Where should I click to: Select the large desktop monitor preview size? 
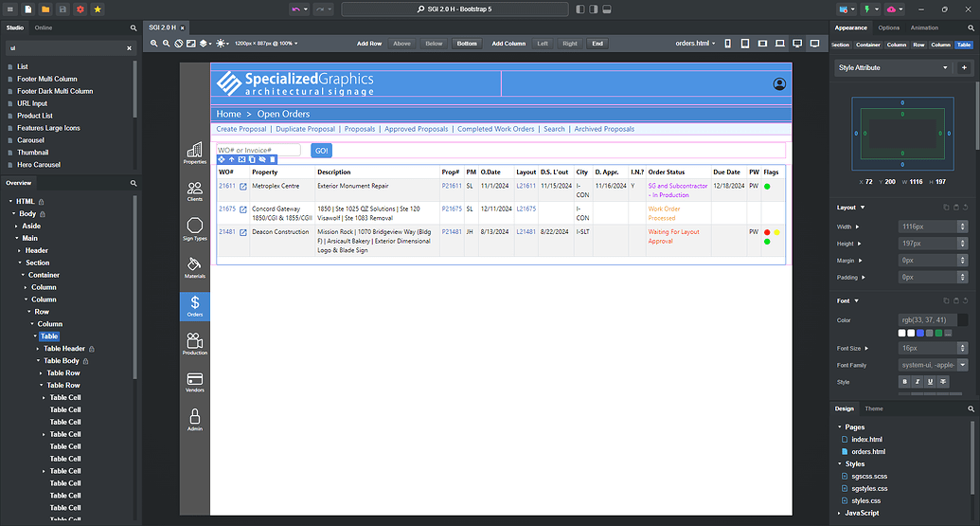tap(815, 44)
